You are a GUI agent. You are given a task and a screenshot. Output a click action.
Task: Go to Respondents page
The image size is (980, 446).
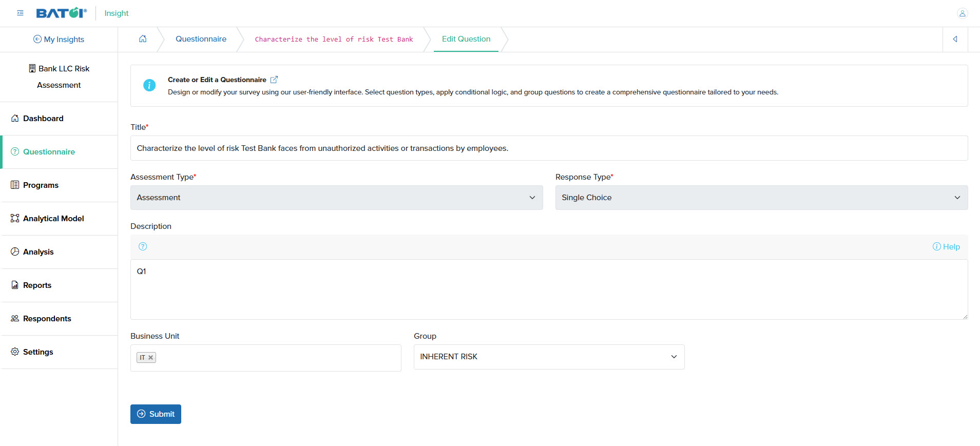click(x=59, y=319)
